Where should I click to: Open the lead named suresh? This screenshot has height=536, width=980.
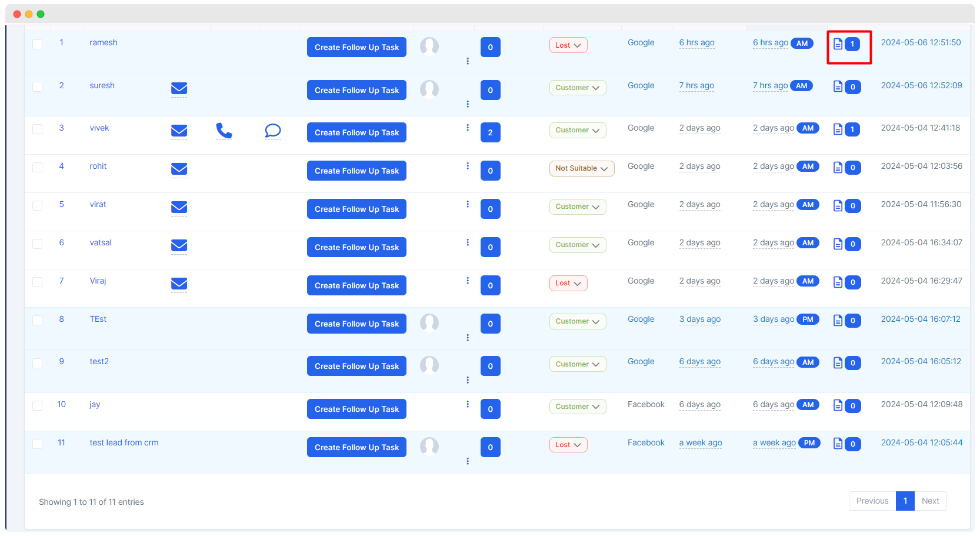tap(102, 85)
